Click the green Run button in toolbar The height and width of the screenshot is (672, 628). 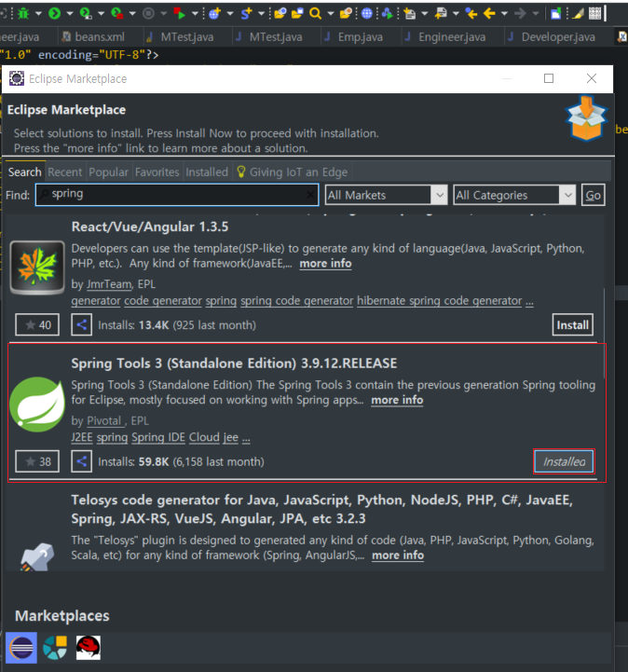54,14
